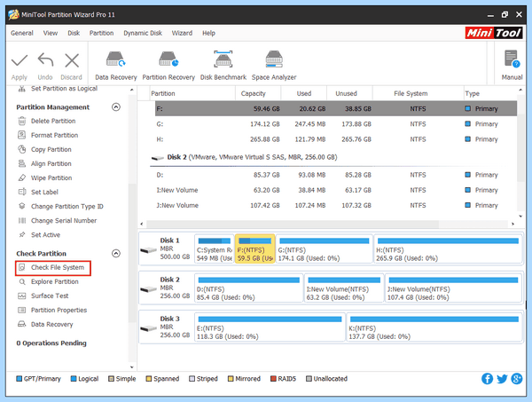Click the Surface Test link
The width and height of the screenshot is (532, 402).
[x=50, y=296]
